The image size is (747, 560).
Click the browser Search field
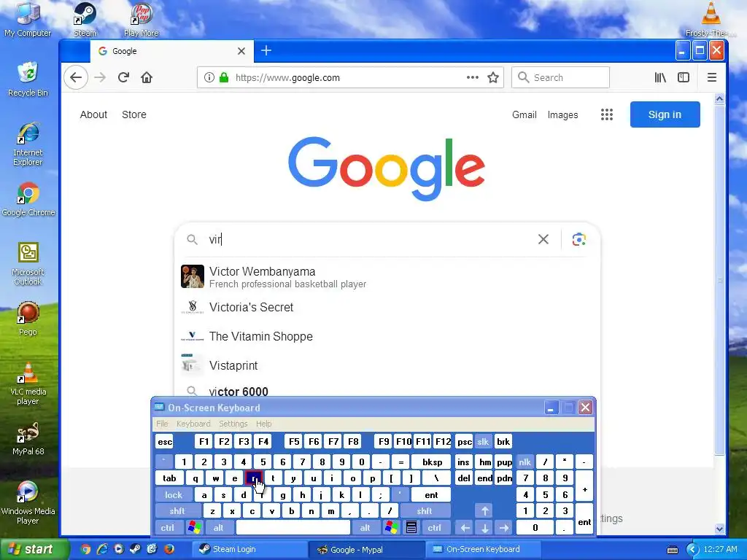560,77
